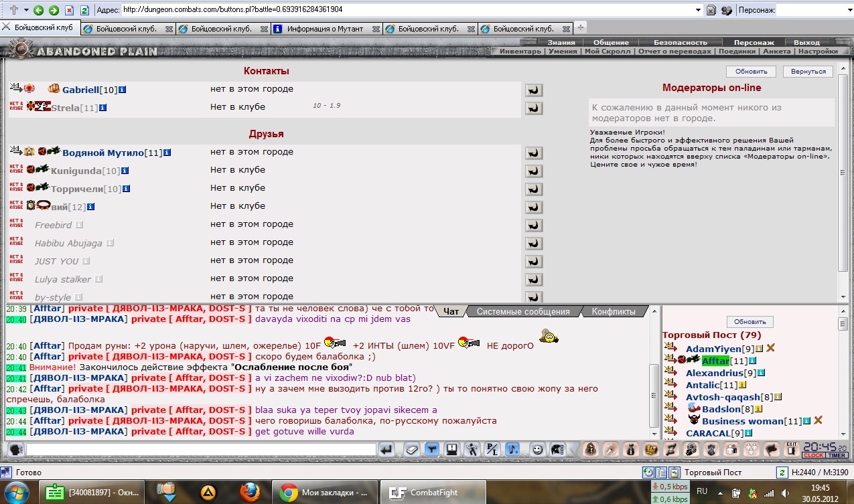854x504 pixels.
Task: Click the floppy disk save icon in chat toolbar
Action: (452, 449)
